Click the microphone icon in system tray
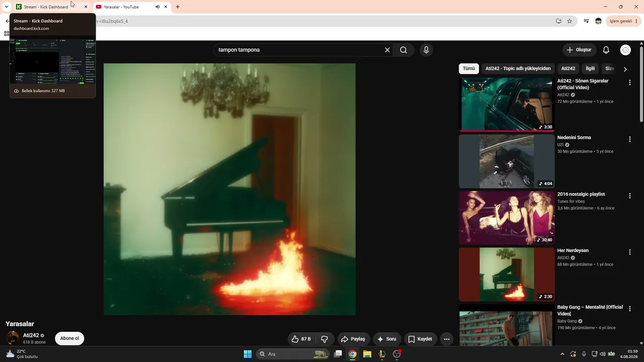The image size is (644, 362). pos(584,354)
